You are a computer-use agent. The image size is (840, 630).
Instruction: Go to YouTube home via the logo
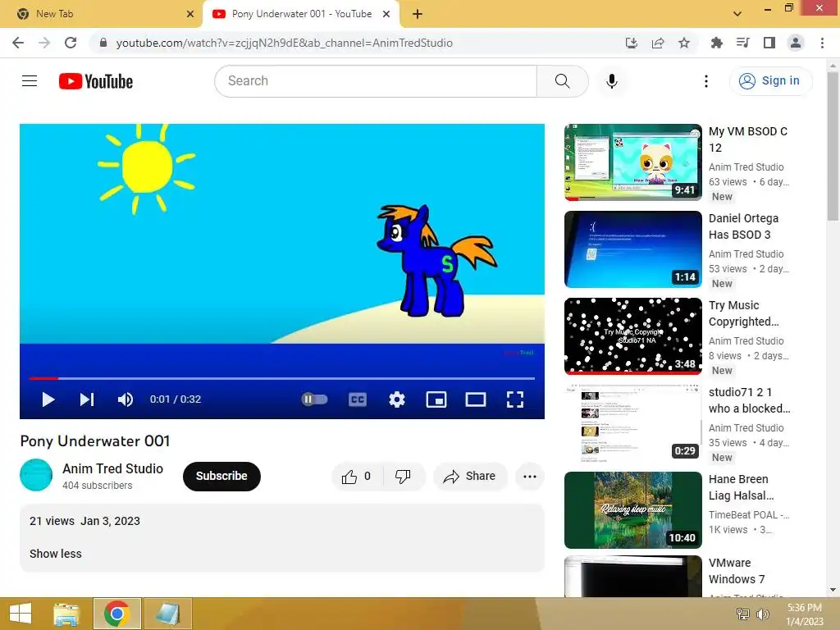(96, 81)
